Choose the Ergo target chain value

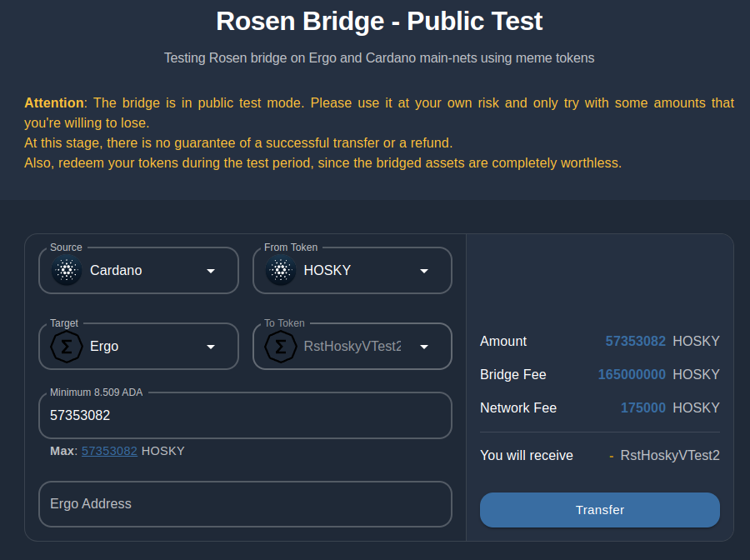point(104,346)
